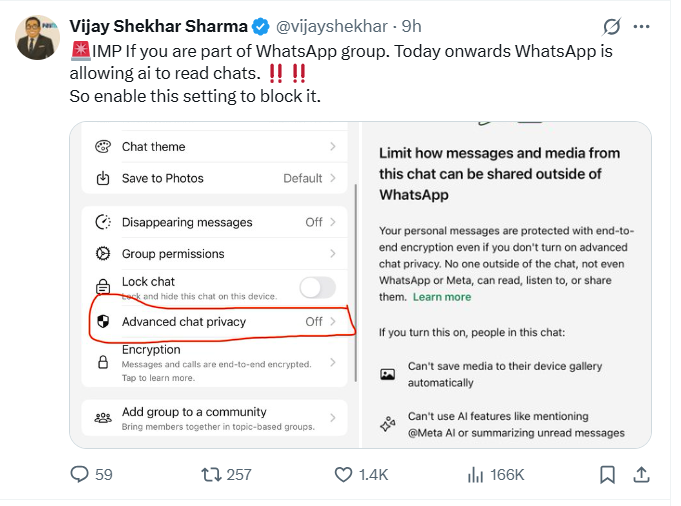The height and width of the screenshot is (506, 681).
Task: Click Vijay Shekhar Sharma's profile avatar
Action: click(37, 38)
